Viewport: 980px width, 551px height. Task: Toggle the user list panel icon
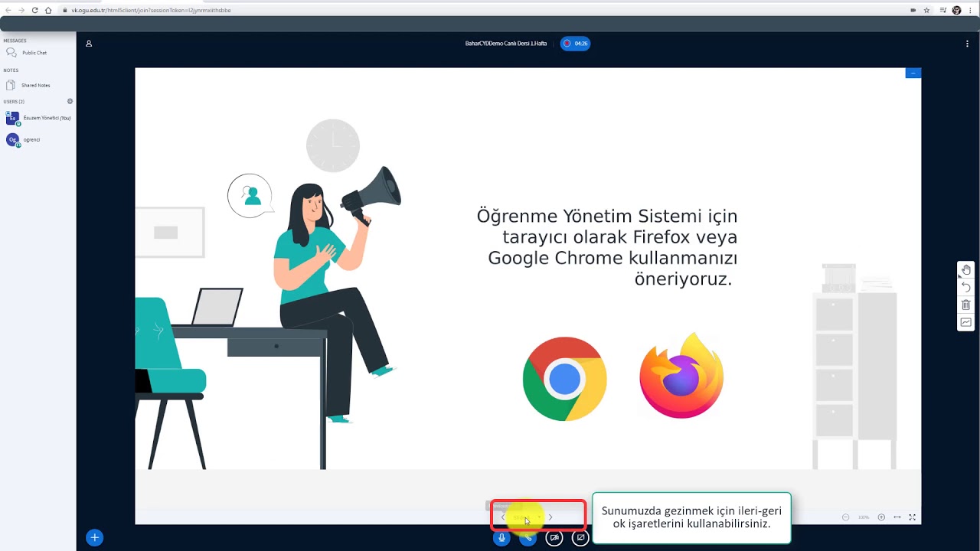coord(89,44)
